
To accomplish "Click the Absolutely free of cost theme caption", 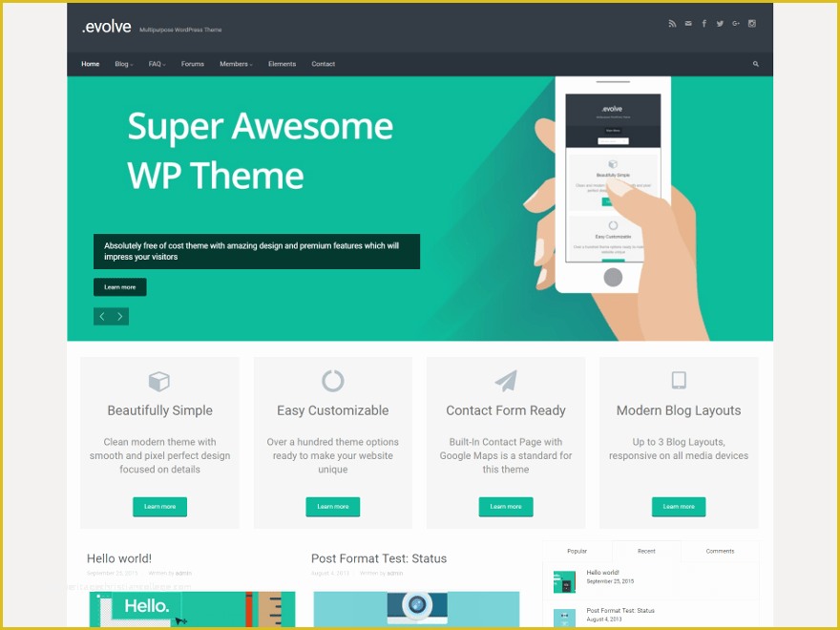I will (x=257, y=251).
